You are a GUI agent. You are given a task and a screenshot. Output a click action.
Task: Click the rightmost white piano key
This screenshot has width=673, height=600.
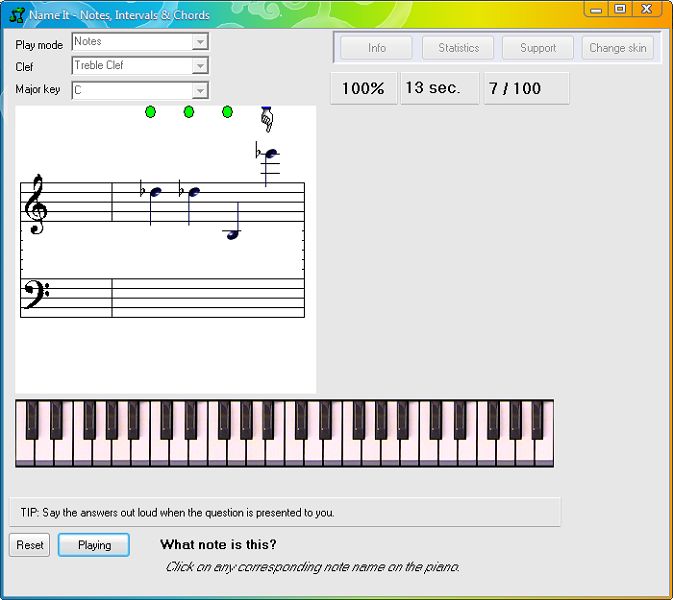(544, 453)
